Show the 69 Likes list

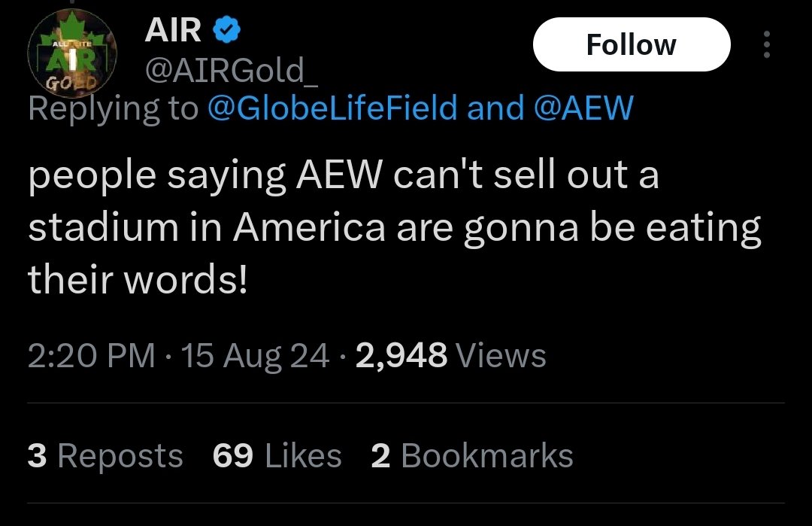point(277,456)
